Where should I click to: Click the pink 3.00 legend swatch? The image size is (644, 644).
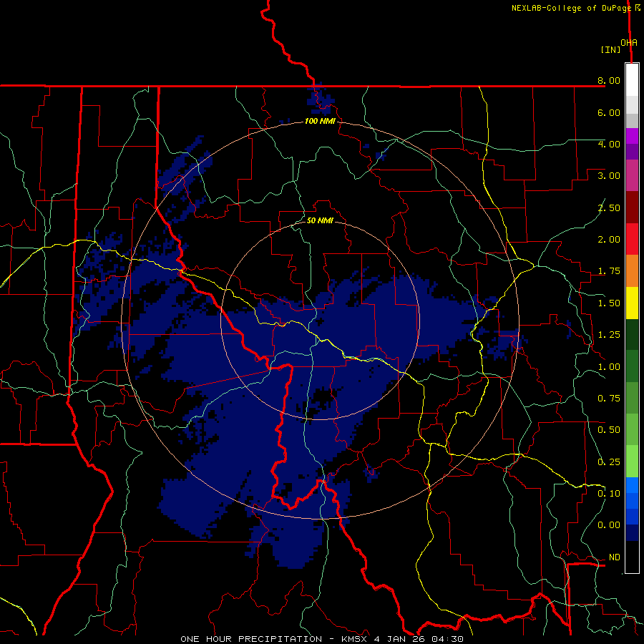coord(632,175)
